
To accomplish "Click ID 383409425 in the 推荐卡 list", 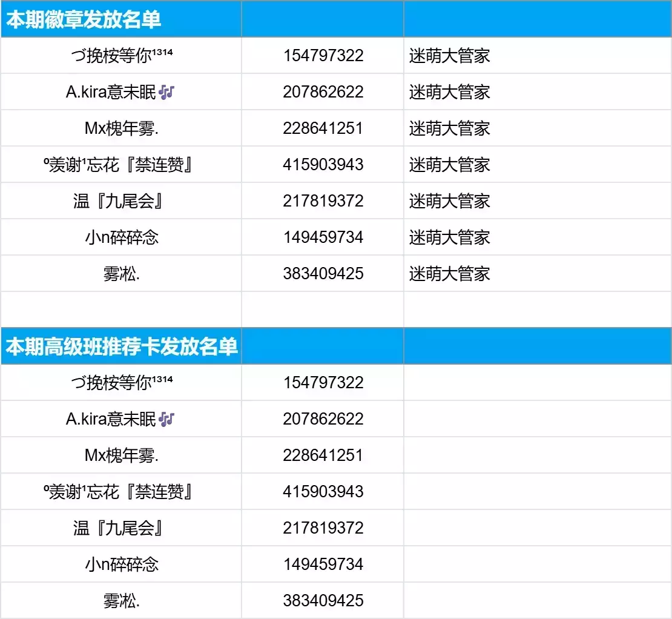I will [x=323, y=601].
